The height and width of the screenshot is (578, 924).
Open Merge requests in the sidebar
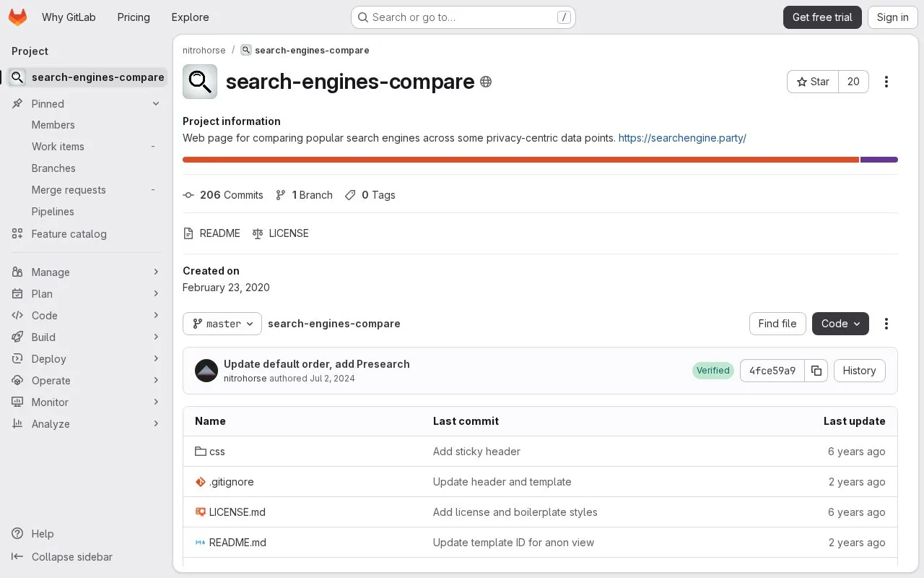point(87,190)
